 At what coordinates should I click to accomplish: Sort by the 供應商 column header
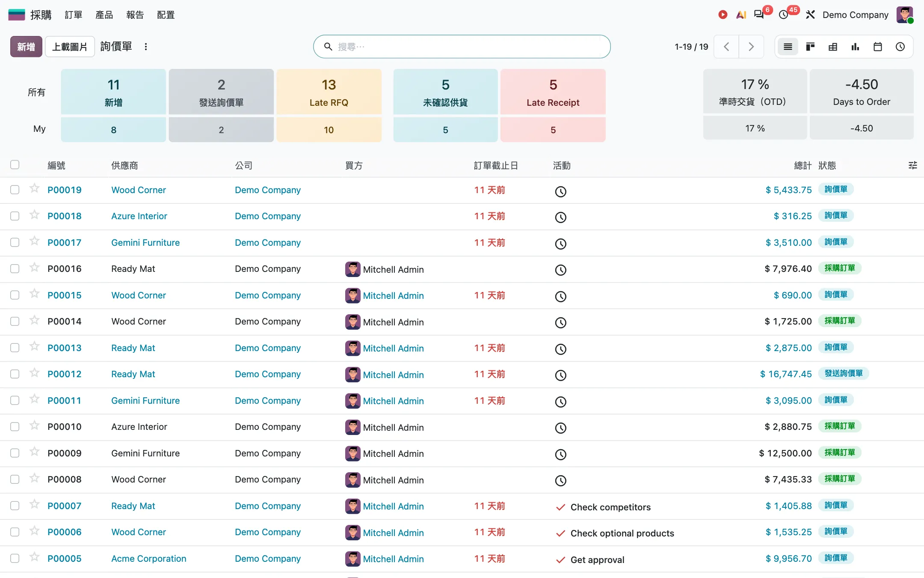124,165
